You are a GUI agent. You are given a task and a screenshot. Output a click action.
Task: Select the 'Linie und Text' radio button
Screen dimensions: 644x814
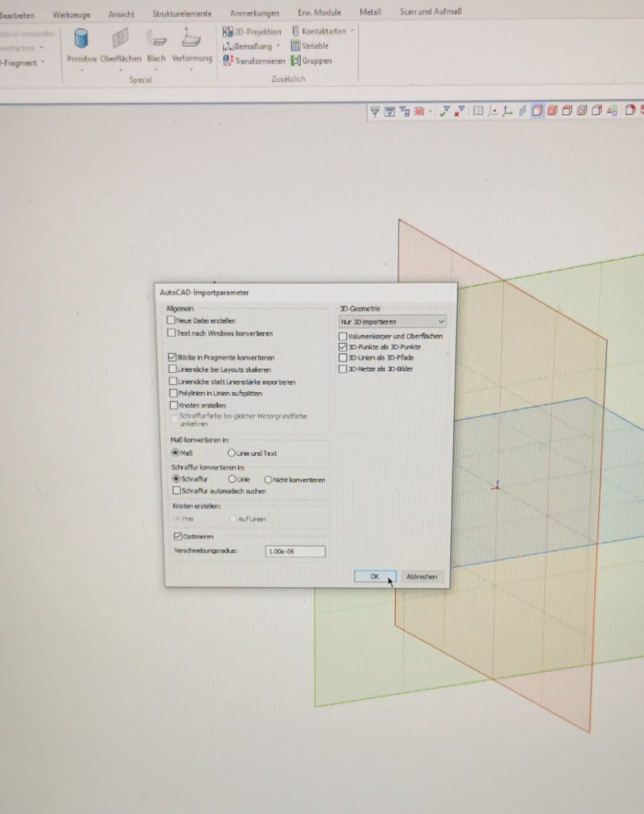[x=231, y=453]
